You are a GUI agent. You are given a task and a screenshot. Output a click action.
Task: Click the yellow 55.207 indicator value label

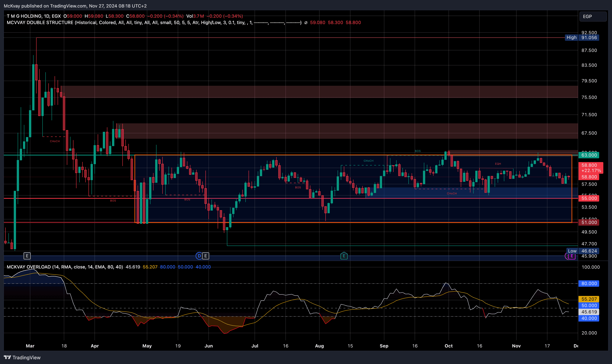589,299
